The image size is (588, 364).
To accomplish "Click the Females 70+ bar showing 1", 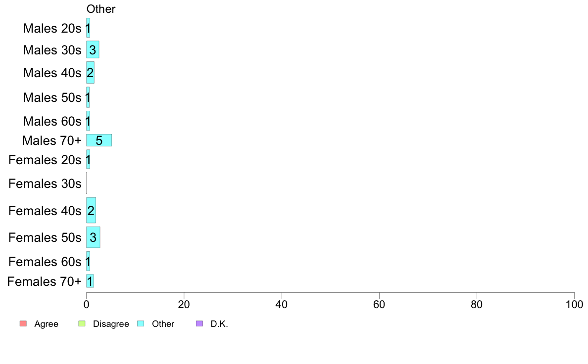I will coord(90,281).
